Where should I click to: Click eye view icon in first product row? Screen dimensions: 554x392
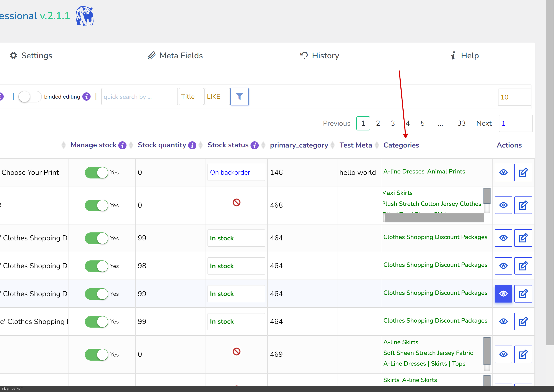[503, 172]
